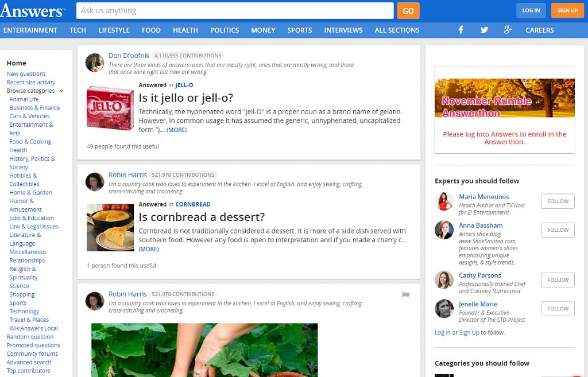Browse Cars & Vehicles category
Image resolution: width=588 pixels, height=377 pixels.
click(x=29, y=116)
